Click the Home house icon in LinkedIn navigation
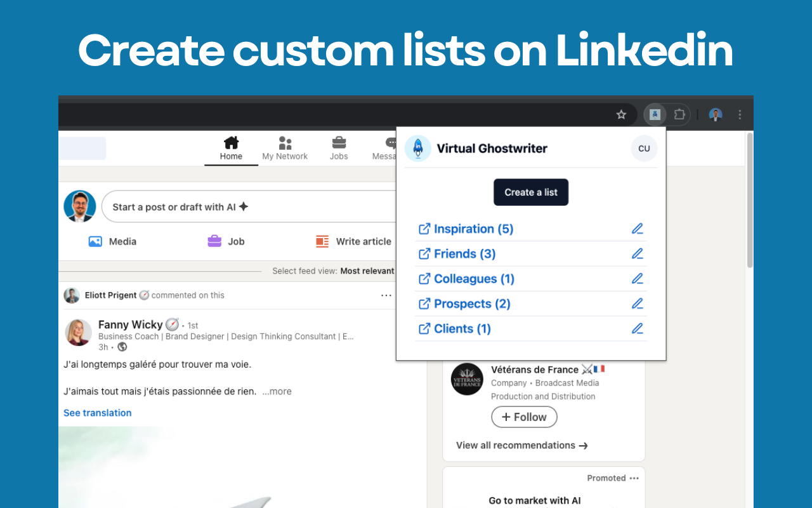 pos(231,144)
